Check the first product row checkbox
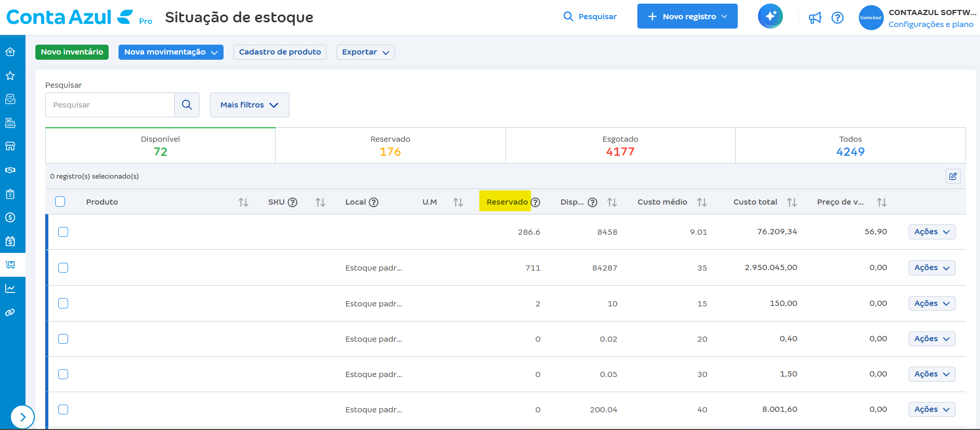 (63, 232)
